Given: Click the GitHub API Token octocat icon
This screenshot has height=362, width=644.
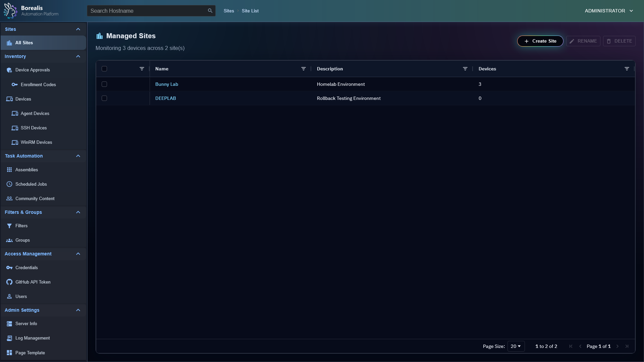Looking at the screenshot, I should tap(9, 282).
